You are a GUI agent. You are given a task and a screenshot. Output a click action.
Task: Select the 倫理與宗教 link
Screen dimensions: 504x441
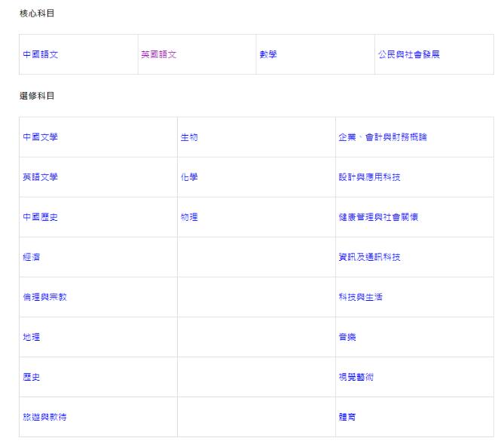pyautogui.click(x=44, y=297)
